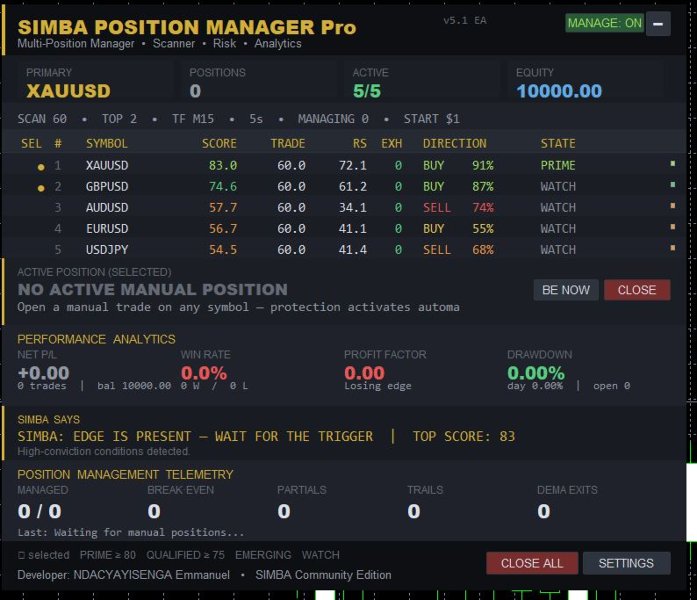The height and width of the screenshot is (600, 697).
Task: Click the orange status square for EURUSD
Action: (x=673, y=227)
